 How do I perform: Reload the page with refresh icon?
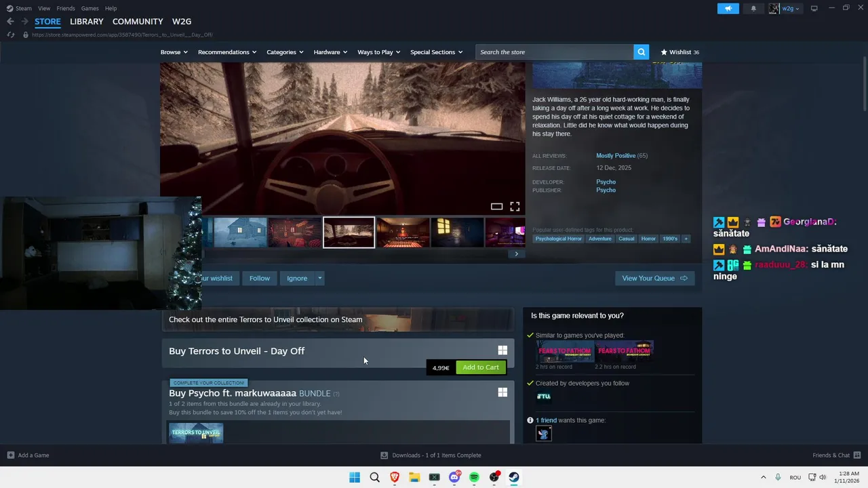point(11,35)
